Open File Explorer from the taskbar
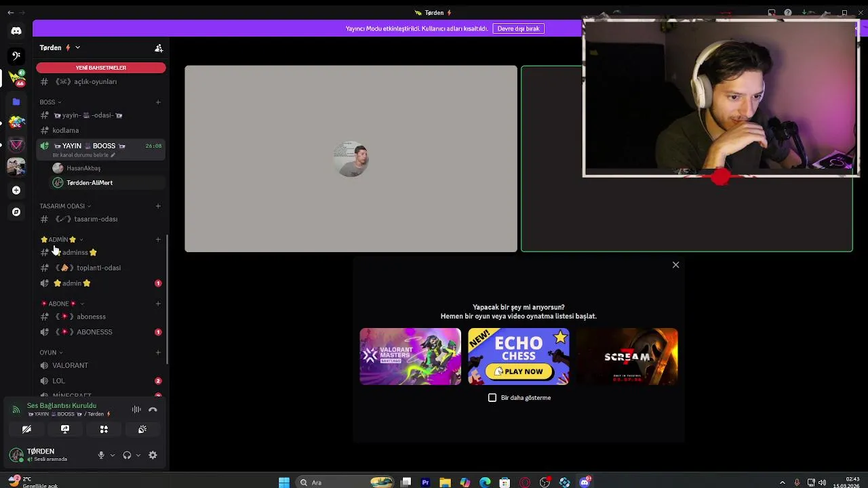 (x=445, y=483)
